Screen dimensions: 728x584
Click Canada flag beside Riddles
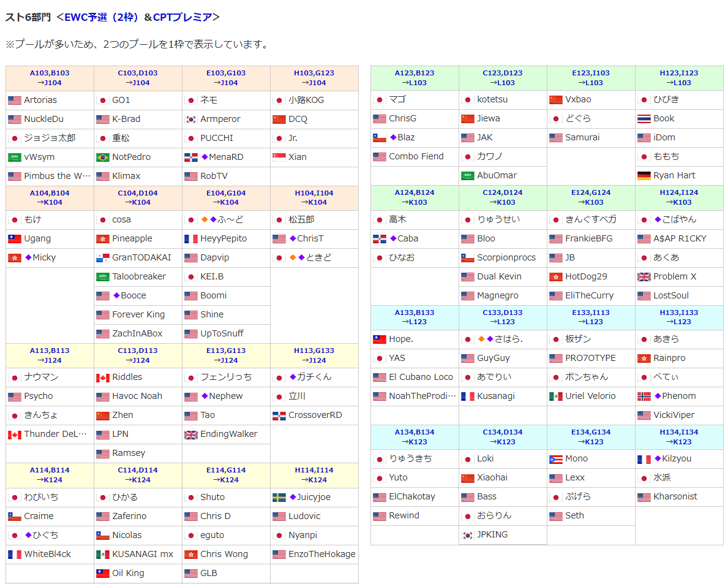click(103, 377)
